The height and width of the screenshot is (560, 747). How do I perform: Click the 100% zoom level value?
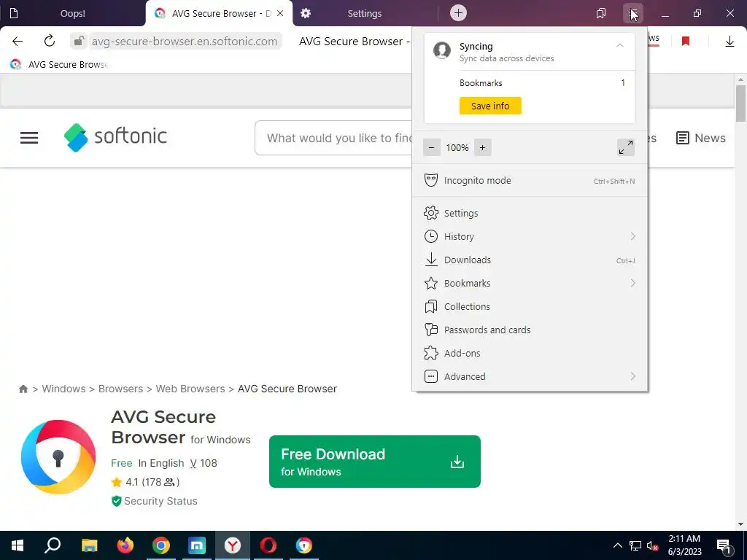[457, 147]
